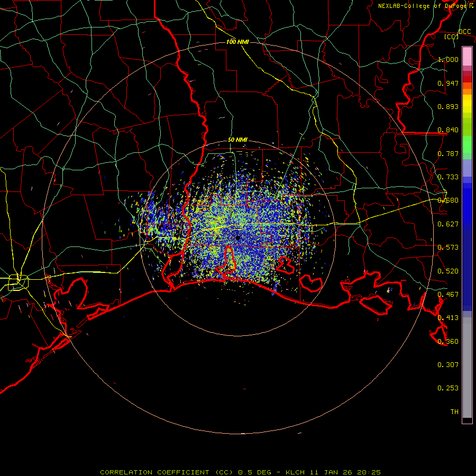
Task: Select the 0.520 scale value
Action: point(448,271)
